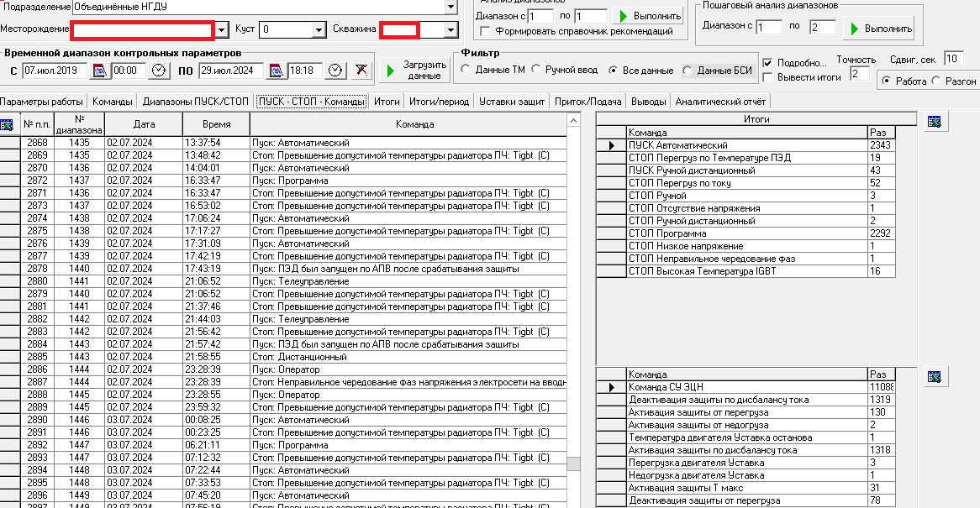The image size is (980, 508).
Task: Expand the Подразделение dropdown
Action: click(x=451, y=7)
